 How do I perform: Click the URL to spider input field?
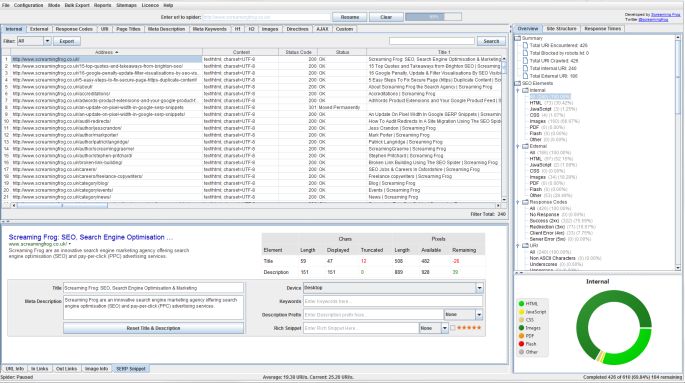(266, 17)
